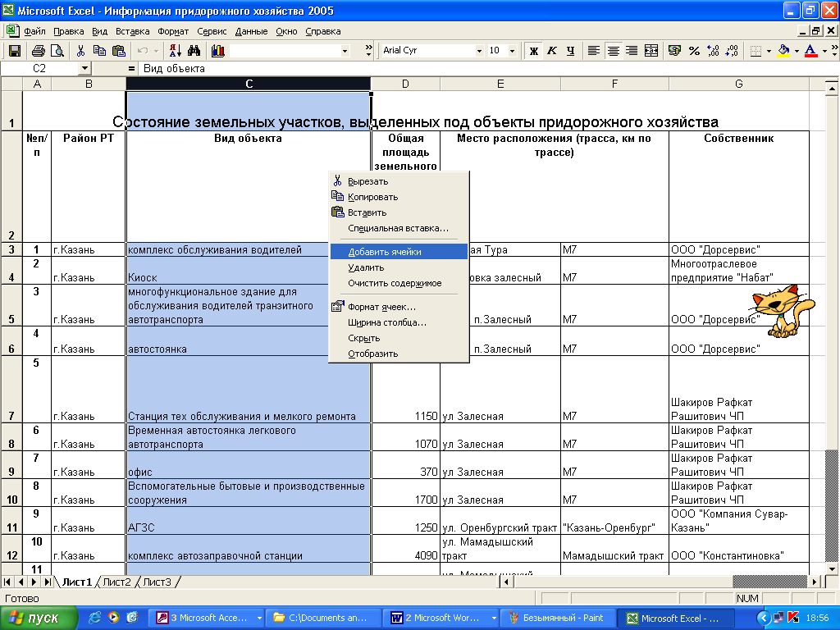Select Добавить ячейки in context menu
The image size is (840, 630).
click(x=399, y=251)
